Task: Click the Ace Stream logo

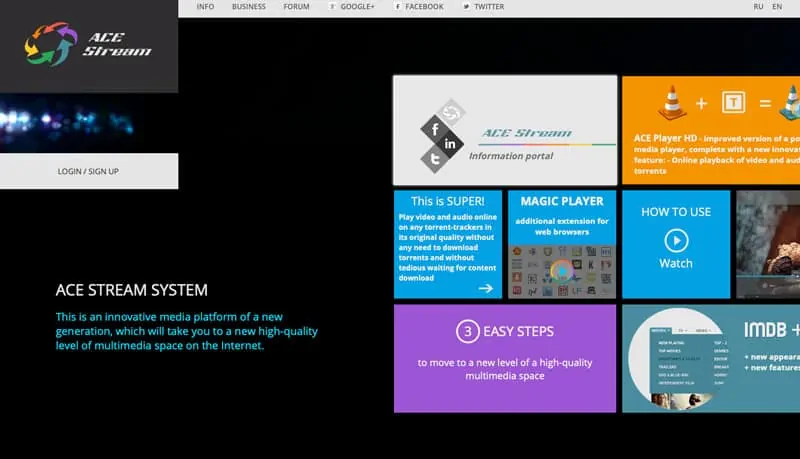Action: point(88,44)
